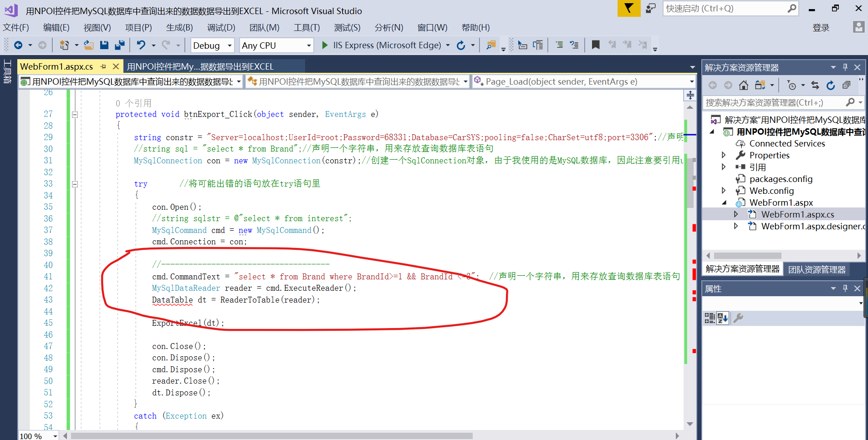The height and width of the screenshot is (440, 868).
Task: Undo the last edit
Action: tap(141, 45)
